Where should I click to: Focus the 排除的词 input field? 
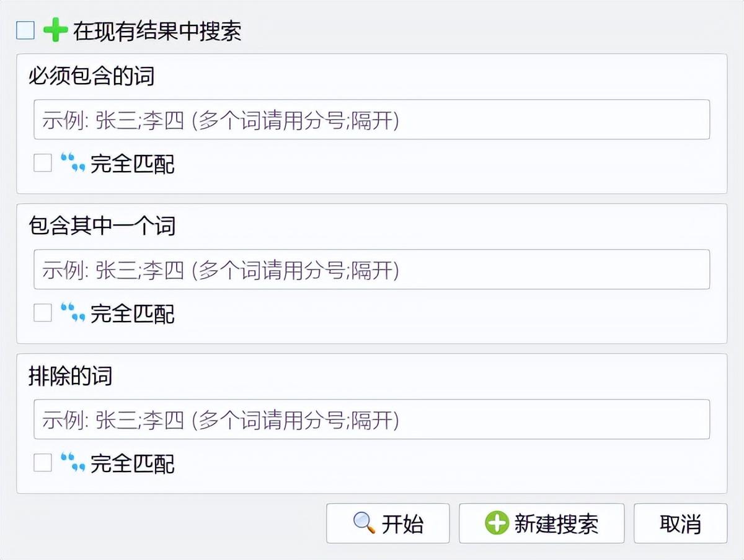371,420
